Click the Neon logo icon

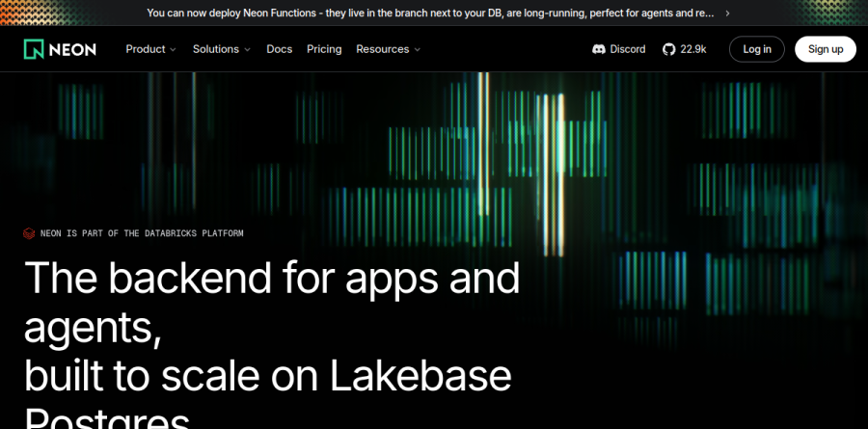click(34, 49)
